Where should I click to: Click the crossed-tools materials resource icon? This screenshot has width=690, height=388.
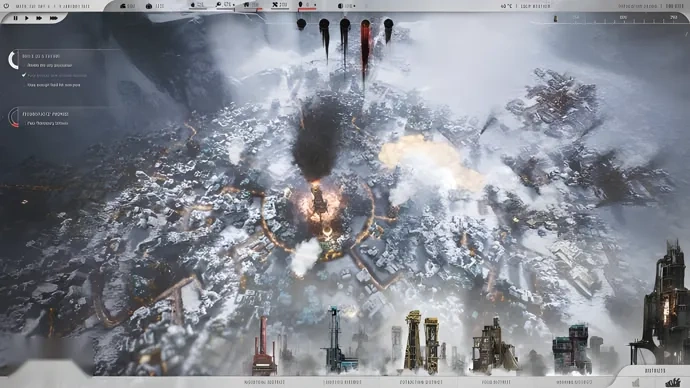coord(275,5)
